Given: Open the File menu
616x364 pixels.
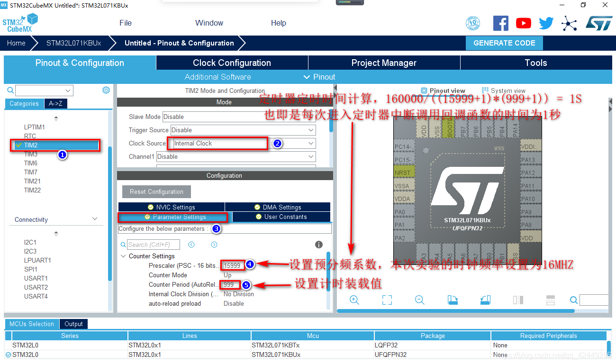Looking at the screenshot, I should pos(126,23).
